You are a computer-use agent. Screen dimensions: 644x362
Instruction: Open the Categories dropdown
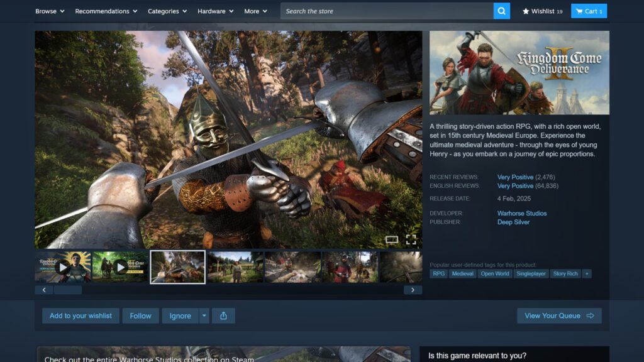(167, 11)
